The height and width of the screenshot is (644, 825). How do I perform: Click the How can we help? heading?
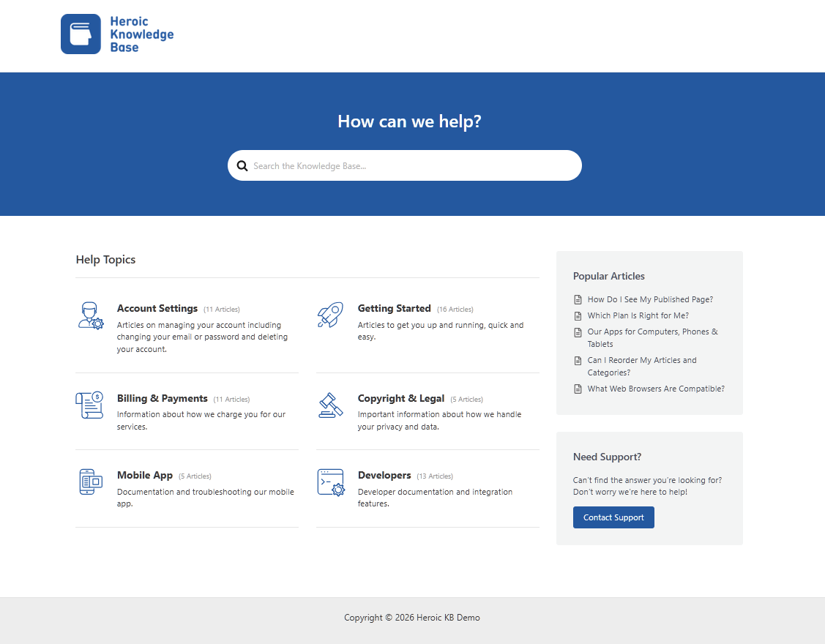point(409,121)
